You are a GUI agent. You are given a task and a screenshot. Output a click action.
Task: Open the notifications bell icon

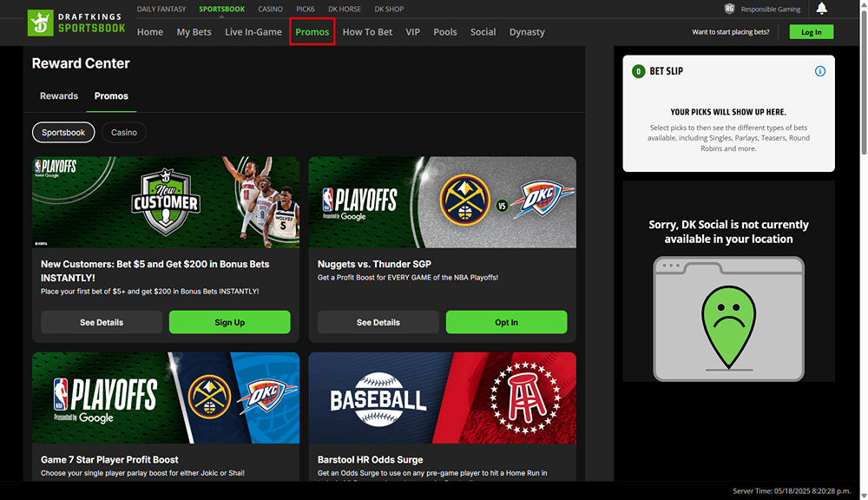(821, 9)
